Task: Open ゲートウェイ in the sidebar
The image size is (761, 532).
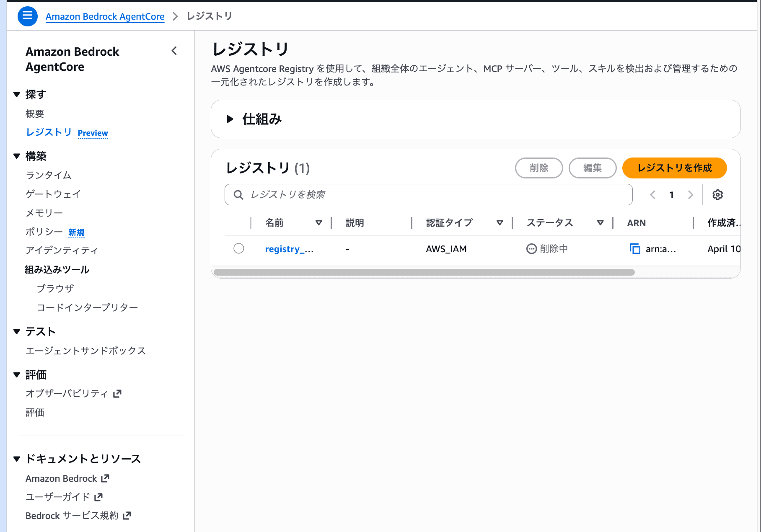Action: coord(53,194)
